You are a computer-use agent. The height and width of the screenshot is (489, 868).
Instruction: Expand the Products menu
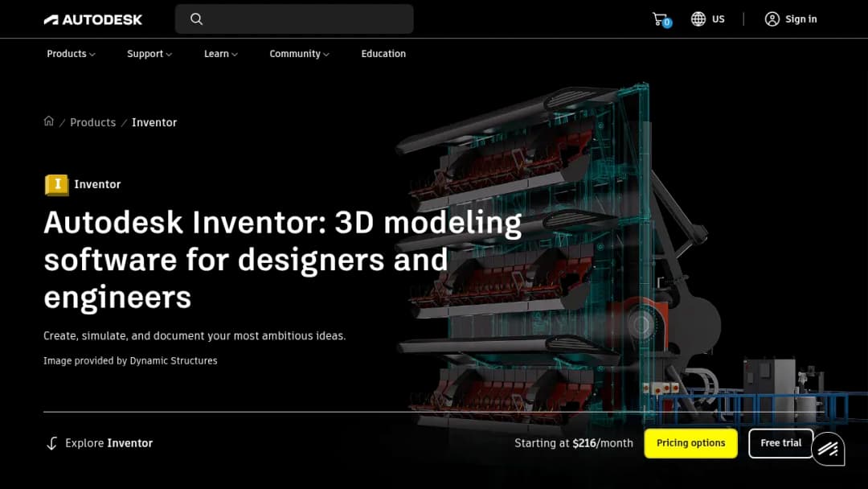click(x=71, y=54)
